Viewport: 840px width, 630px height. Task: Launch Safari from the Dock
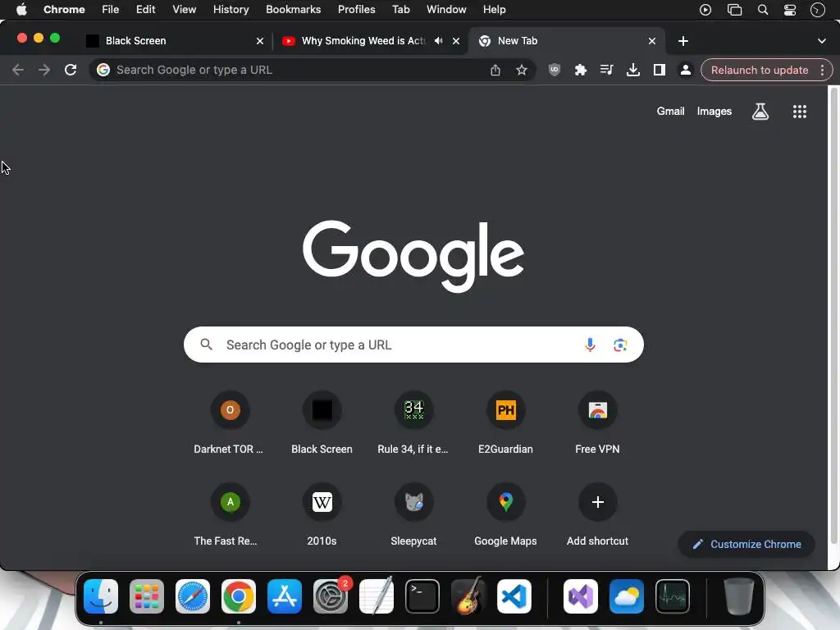pos(192,596)
